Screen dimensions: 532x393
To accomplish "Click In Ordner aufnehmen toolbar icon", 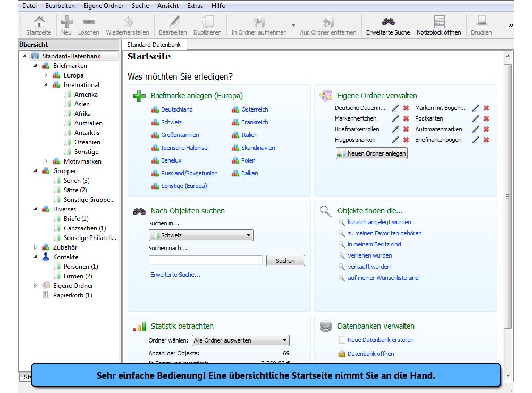I will [259, 22].
